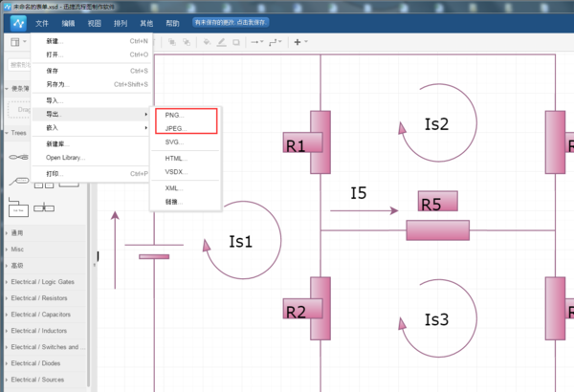Click the application logo icon
Image resolution: width=574 pixels, height=392 pixels.
18,24
